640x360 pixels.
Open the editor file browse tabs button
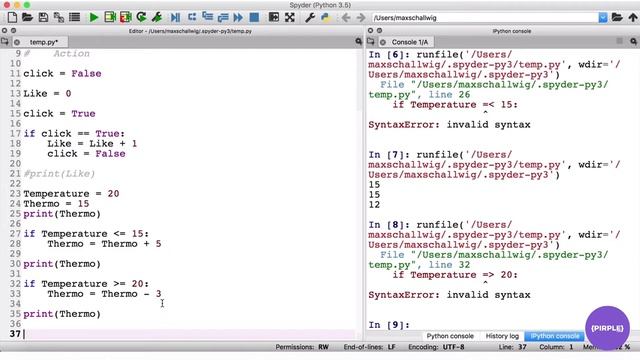point(5,42)
